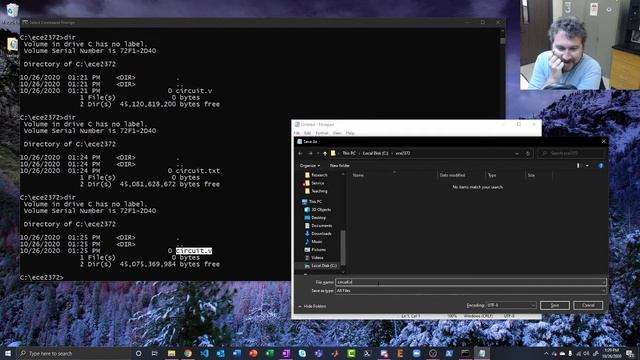The height and width of the screenshot is (360, 640).
Task: Open Notepad Format menu
Action: (x=322, y=133)
